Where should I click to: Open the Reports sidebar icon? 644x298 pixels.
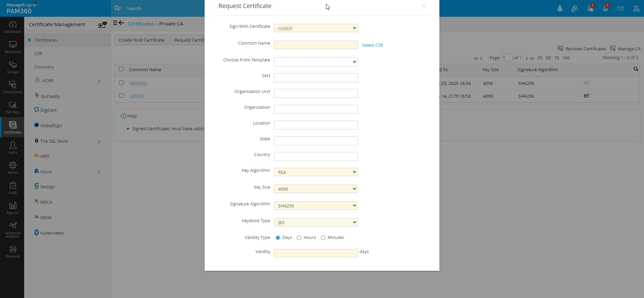13,208
